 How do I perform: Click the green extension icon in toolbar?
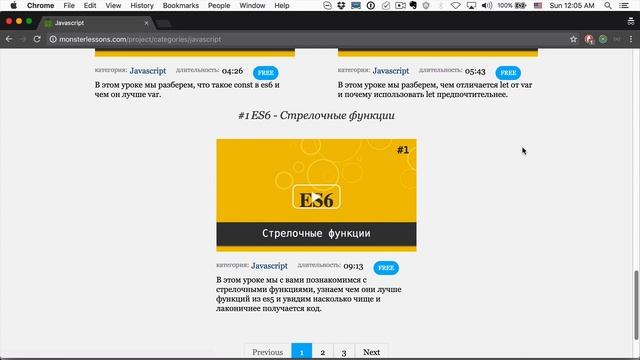point(603,39)
